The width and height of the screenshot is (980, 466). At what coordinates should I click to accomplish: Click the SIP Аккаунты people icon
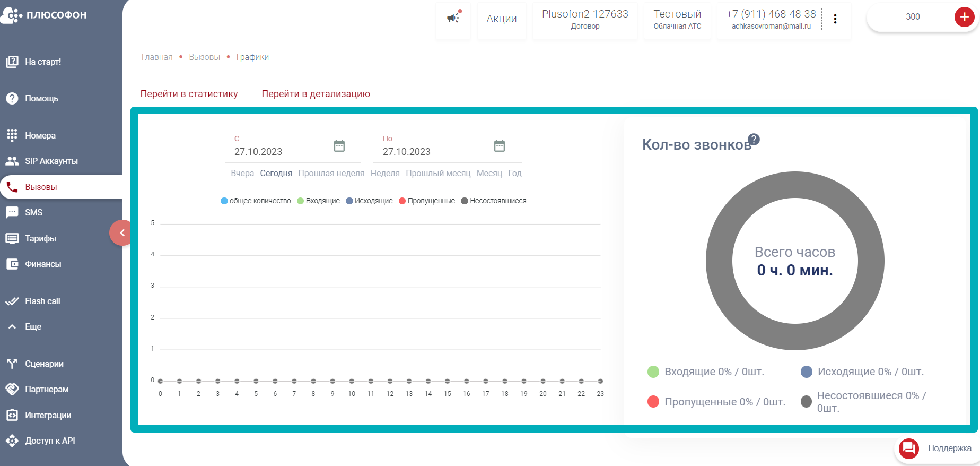tap(12, 161)
